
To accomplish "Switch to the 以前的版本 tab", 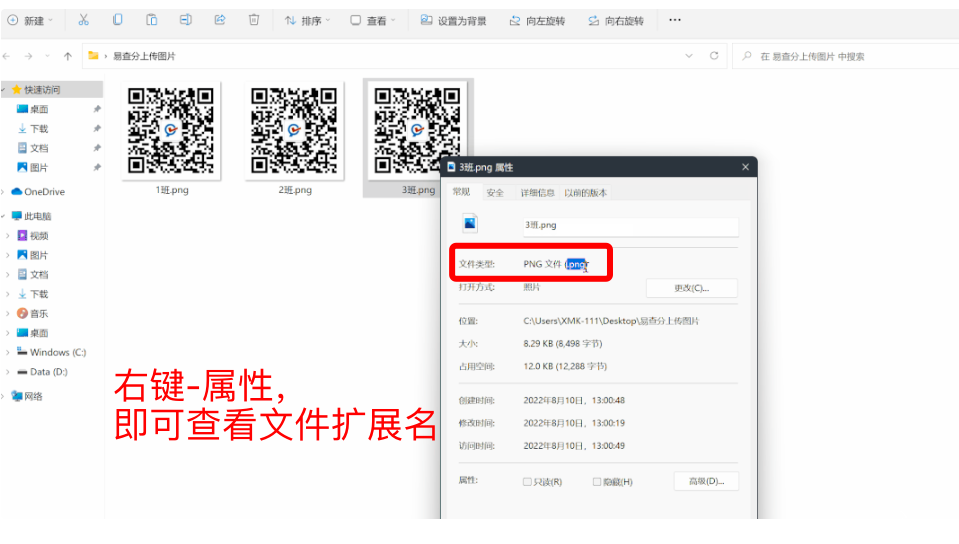I will click(585, 193).
